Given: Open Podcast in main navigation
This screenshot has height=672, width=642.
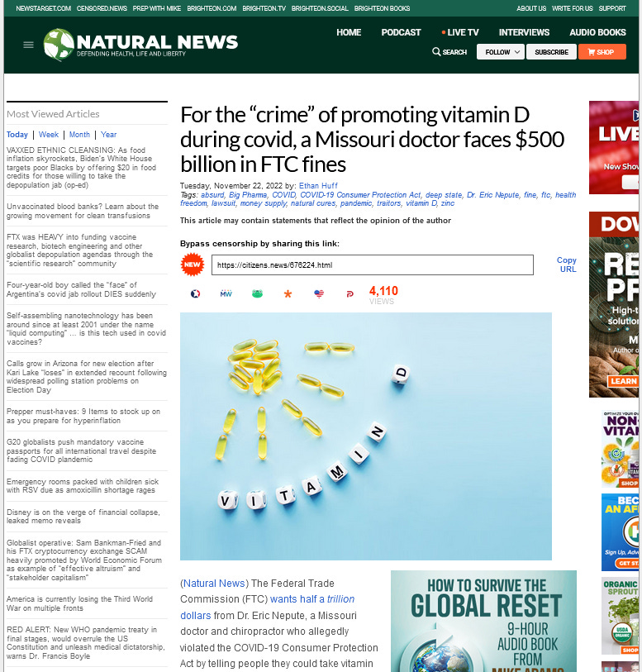Looking at the screenshot, I should [x=401, y=32].
